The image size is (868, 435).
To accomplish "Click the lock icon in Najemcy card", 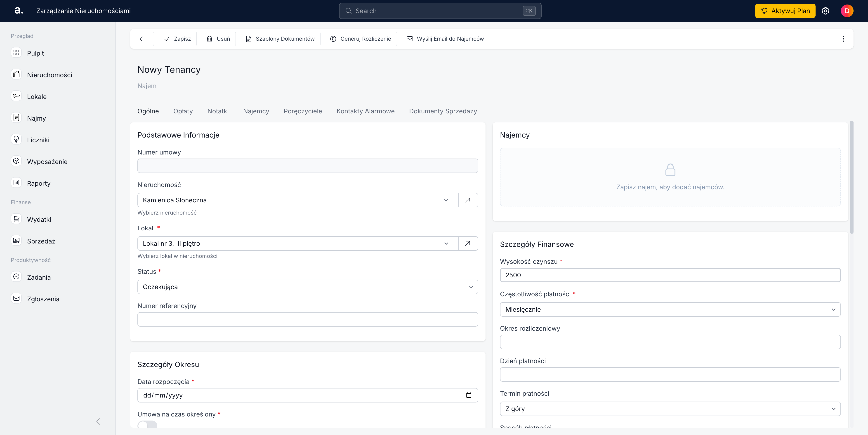I will (x=670, y=170).
